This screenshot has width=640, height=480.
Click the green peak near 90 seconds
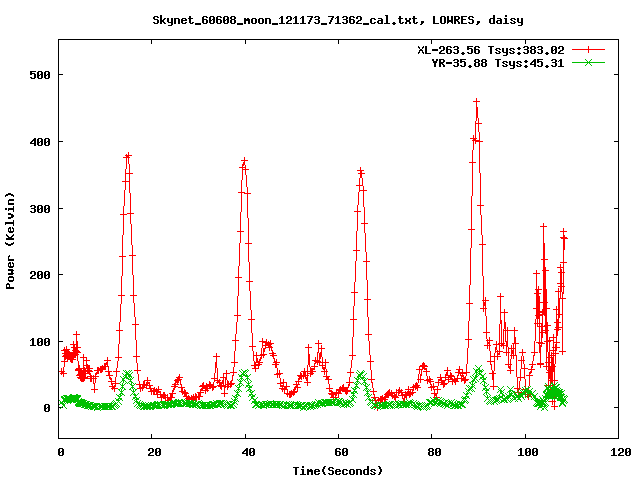pos(478,371)
